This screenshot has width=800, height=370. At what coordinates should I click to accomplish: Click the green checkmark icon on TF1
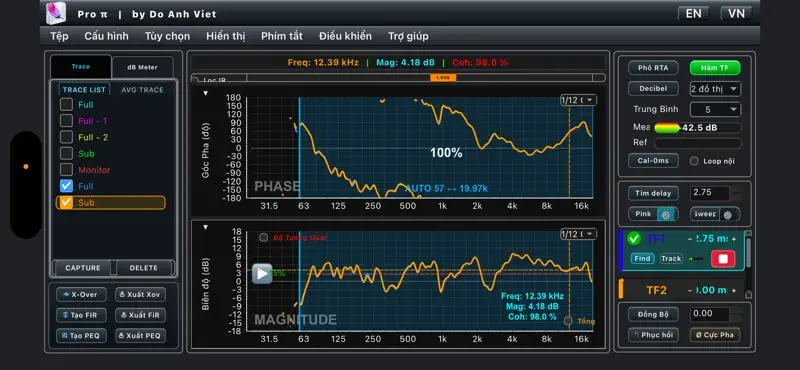[634, 238]
